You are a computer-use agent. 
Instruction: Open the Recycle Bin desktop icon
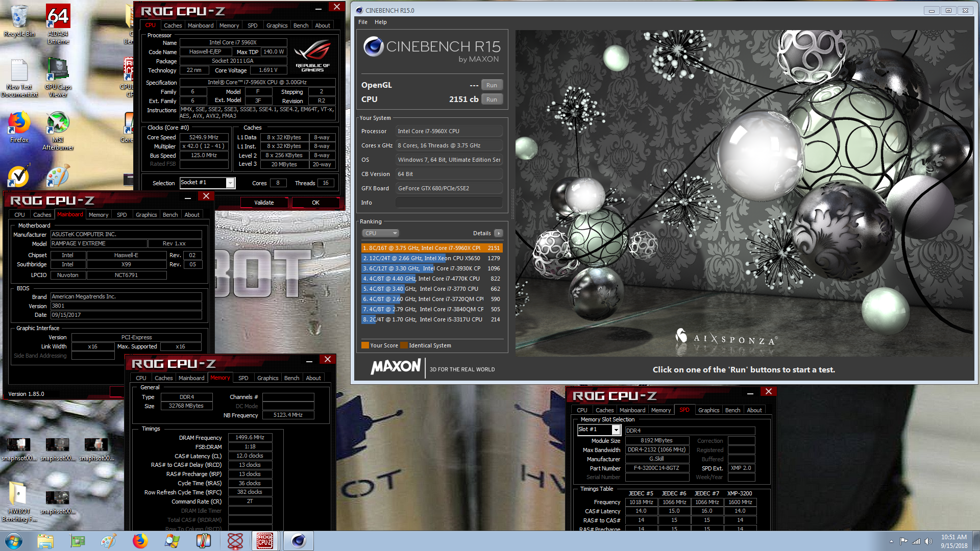19,20
